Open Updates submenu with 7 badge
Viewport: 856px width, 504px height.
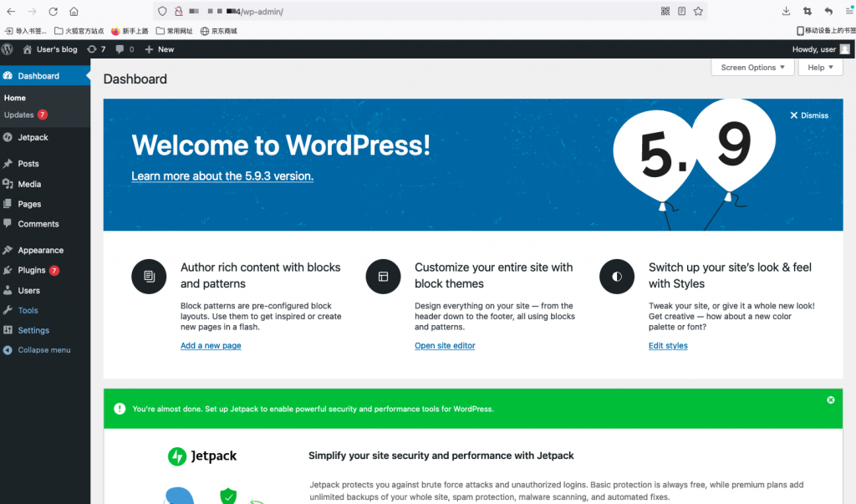26,115
